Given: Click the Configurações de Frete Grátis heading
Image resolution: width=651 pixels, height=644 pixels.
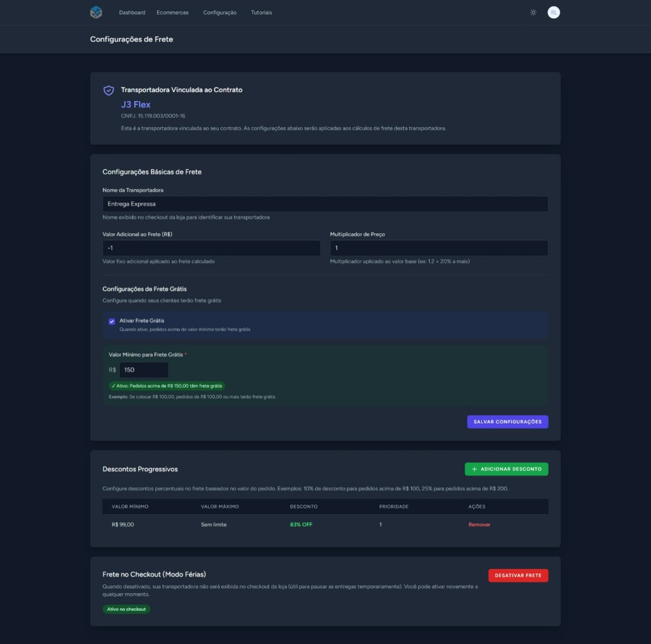Looking at the screenshot, I should coord(144,289).
